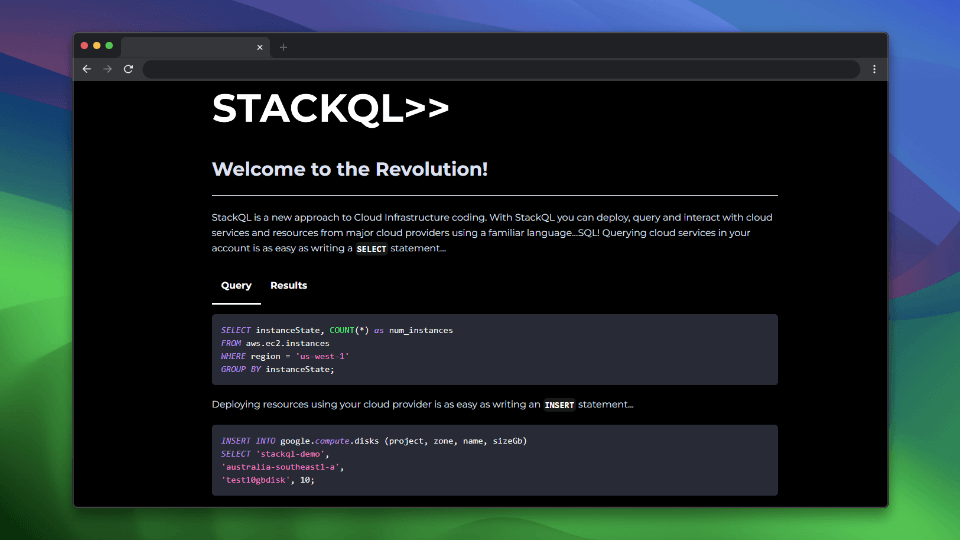Close the current browser tab
Screen dimensions: 960x540
pos(260,47)
